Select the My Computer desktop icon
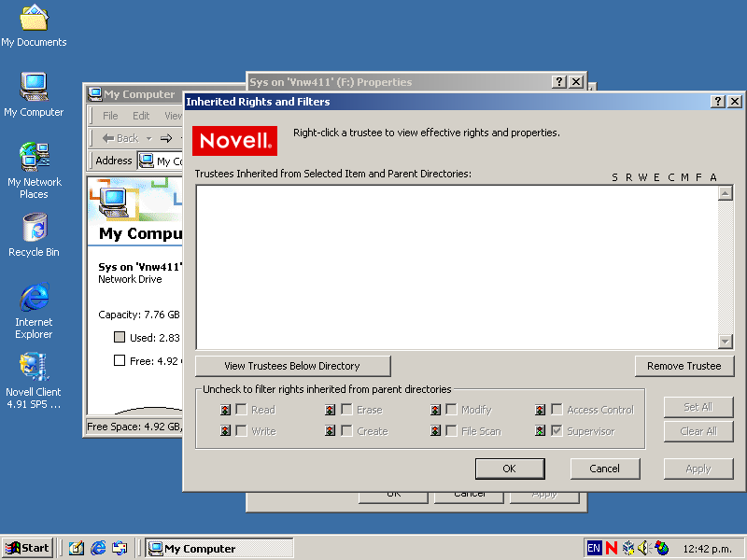Viewport: 747px width, 560px height. tap(34, 95)
